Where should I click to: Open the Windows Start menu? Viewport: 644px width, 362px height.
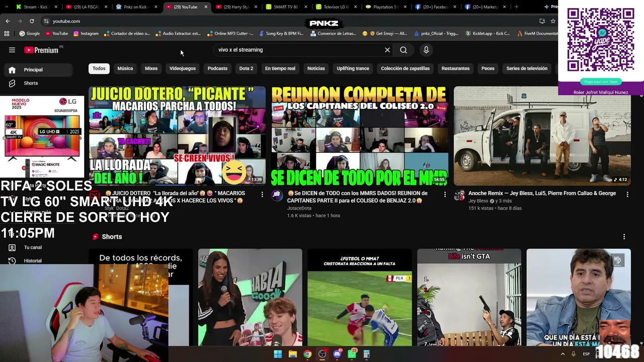278,354
